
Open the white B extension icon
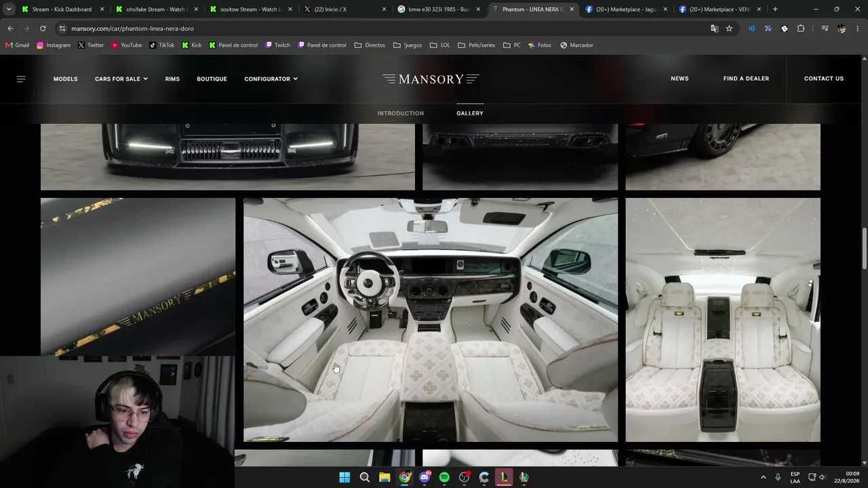point(785,28)
